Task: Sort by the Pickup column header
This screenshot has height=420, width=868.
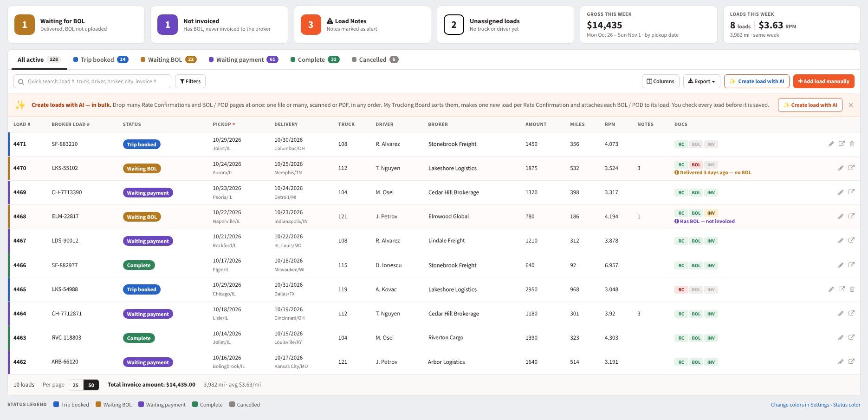Action: (x=224, y=124)
